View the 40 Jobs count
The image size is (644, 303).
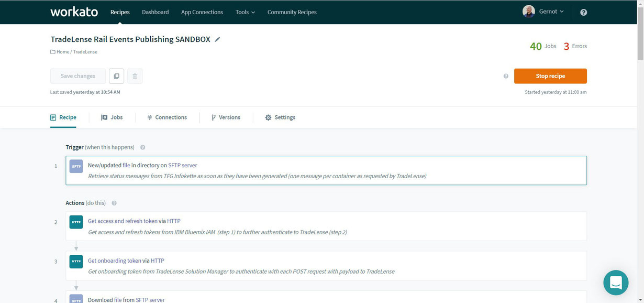[x=543, y=46]
